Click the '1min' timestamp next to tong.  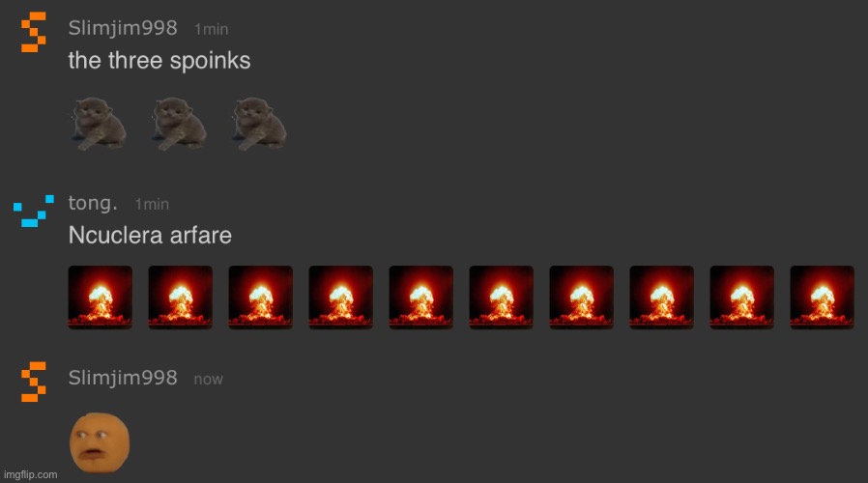click(152, 204)
